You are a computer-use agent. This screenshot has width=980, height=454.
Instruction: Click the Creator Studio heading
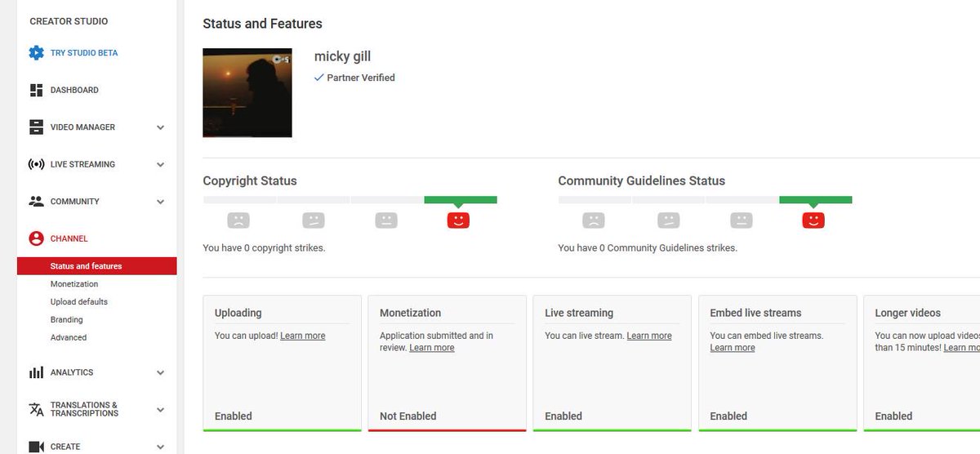69,21
